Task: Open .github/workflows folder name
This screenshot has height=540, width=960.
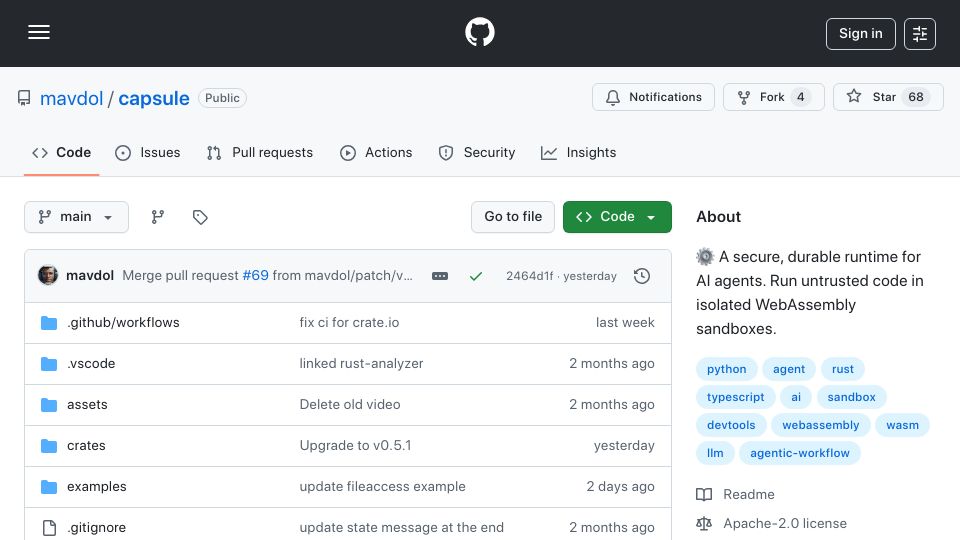Action: coord(123,323)
